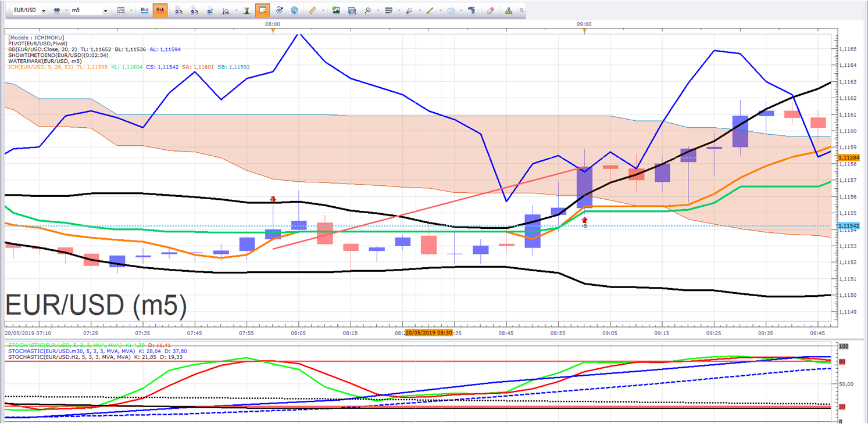Click the eye with arrow icon

click(x=279, y=10)
